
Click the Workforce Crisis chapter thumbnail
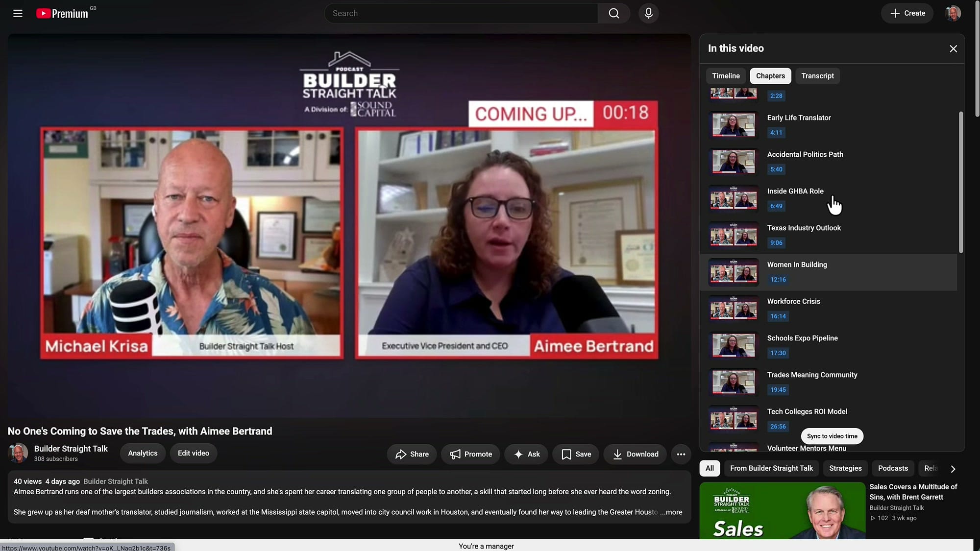pyautogui.click(x=734, y=309)
